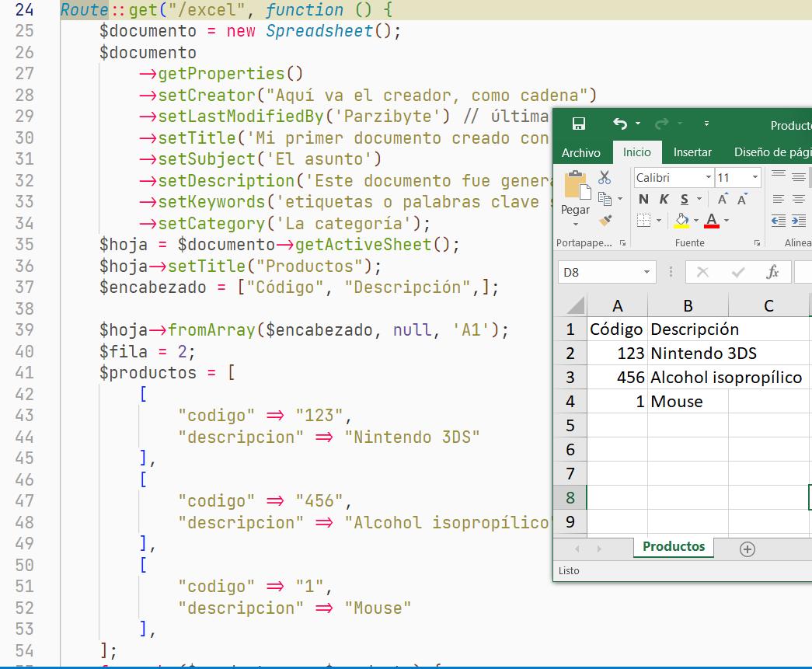This screenshot has width=812, height=669.
Task: Open underline style dropdown arrow
Action: click(699, 199)
